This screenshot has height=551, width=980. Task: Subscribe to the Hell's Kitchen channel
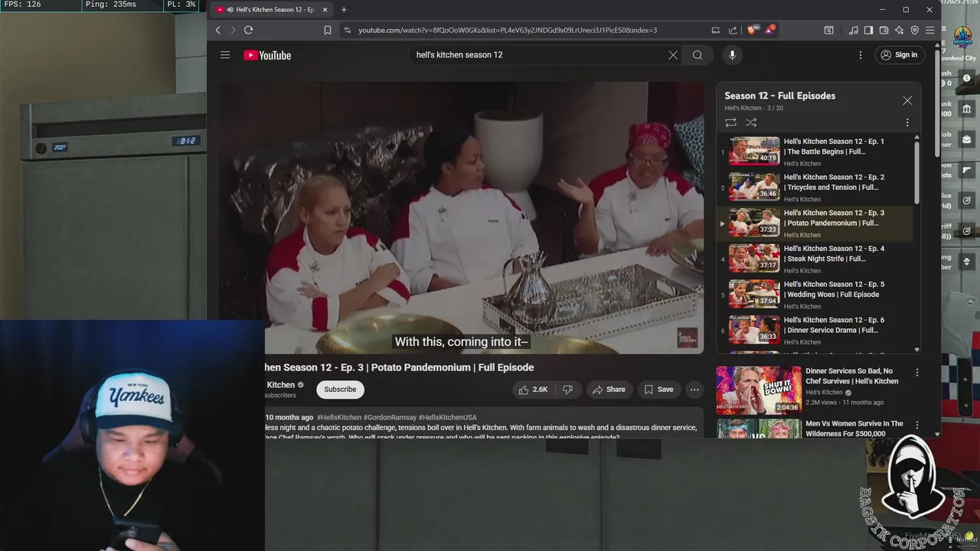(x=340, y=390)
